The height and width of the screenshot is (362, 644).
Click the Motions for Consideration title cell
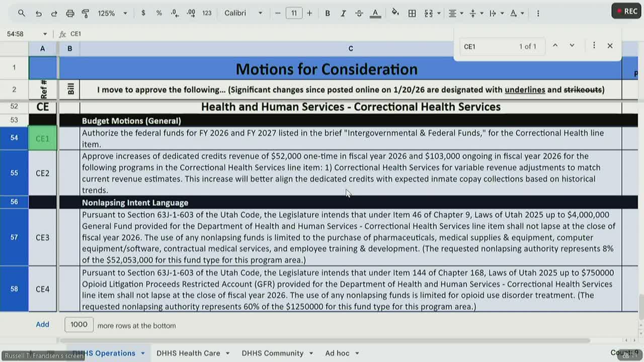[327, 68]
